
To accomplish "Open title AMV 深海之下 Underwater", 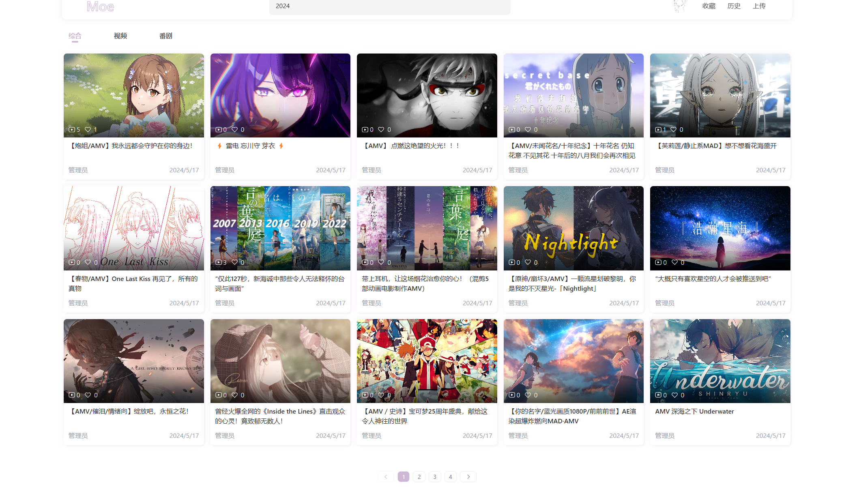I will coord(694,412).
